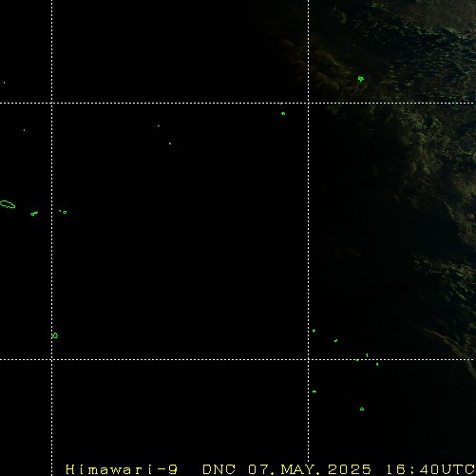
Task: Click the lower-left gridline intersection
Action: [52, 359]
